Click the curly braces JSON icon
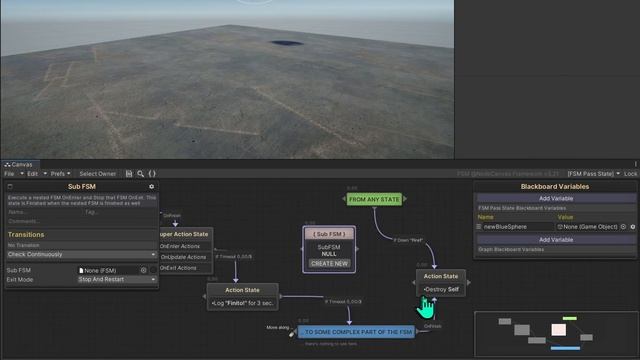This screenshot has height=360, width=640. (152, 174)
